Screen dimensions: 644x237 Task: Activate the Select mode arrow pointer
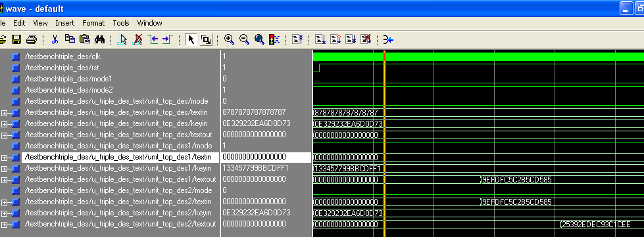191,39
